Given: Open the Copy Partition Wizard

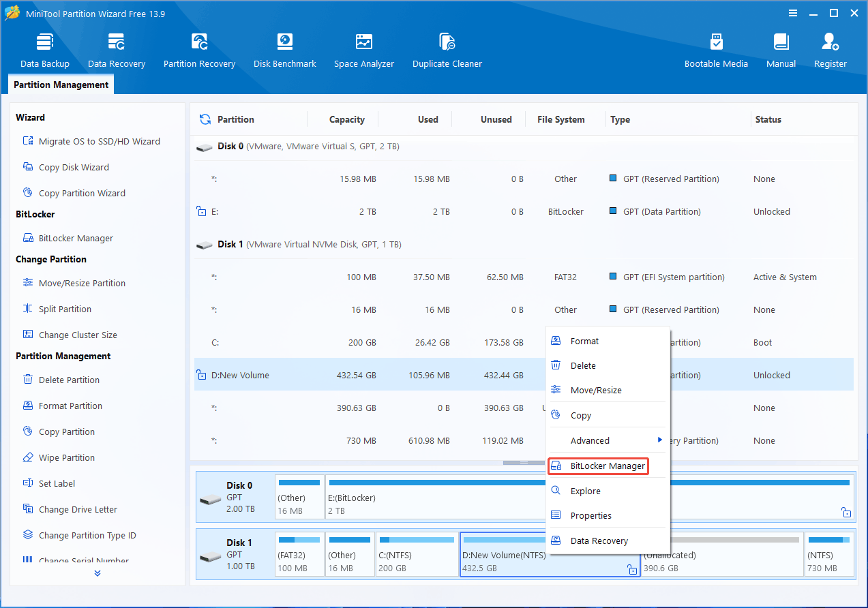Looking at the screenshot, I should pyautogui.click(x=74, y=193).
